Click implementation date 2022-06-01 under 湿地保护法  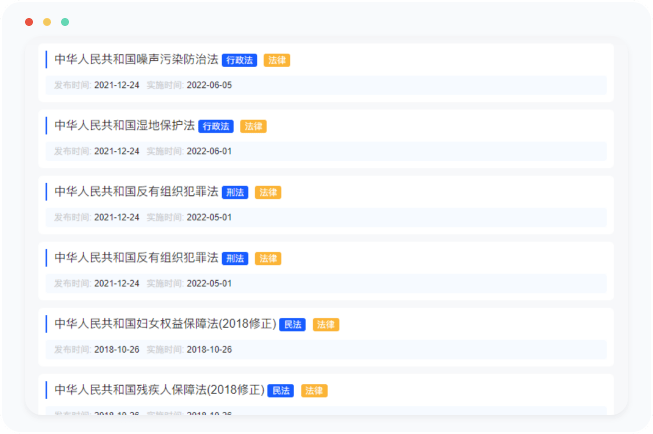(209, 151)
